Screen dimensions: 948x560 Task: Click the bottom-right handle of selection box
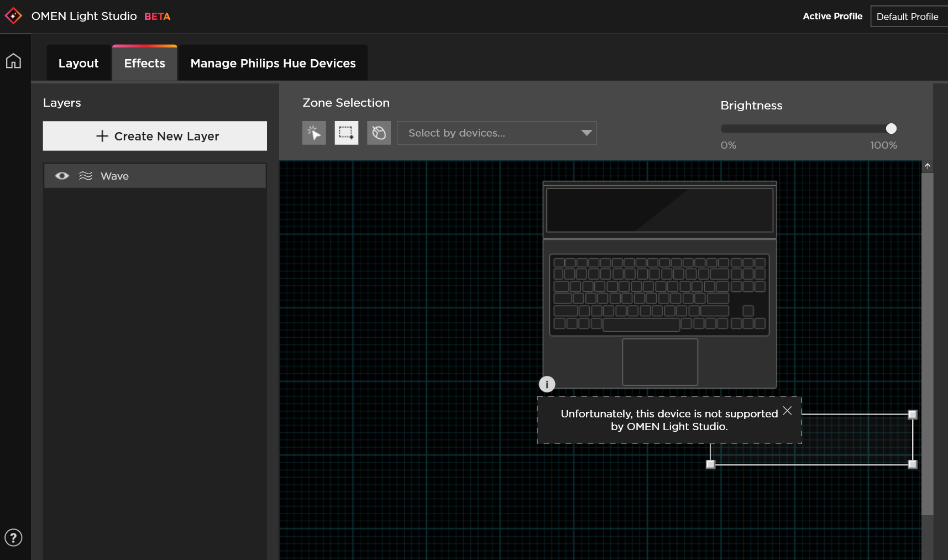[913, 464]
